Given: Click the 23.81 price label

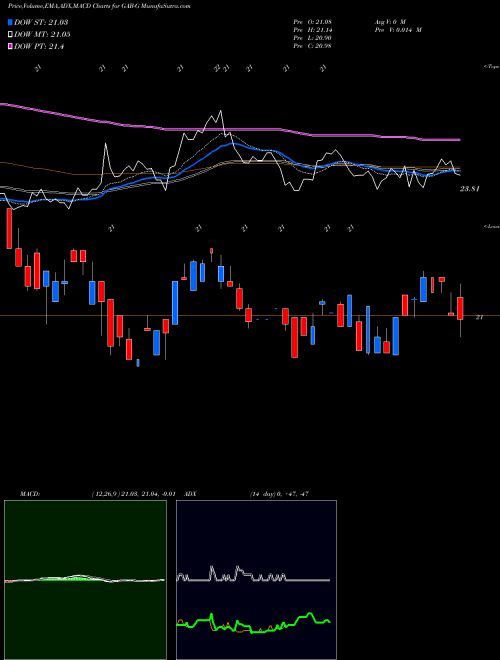Looking at the screenshot, I should click(x=470, y=189).
